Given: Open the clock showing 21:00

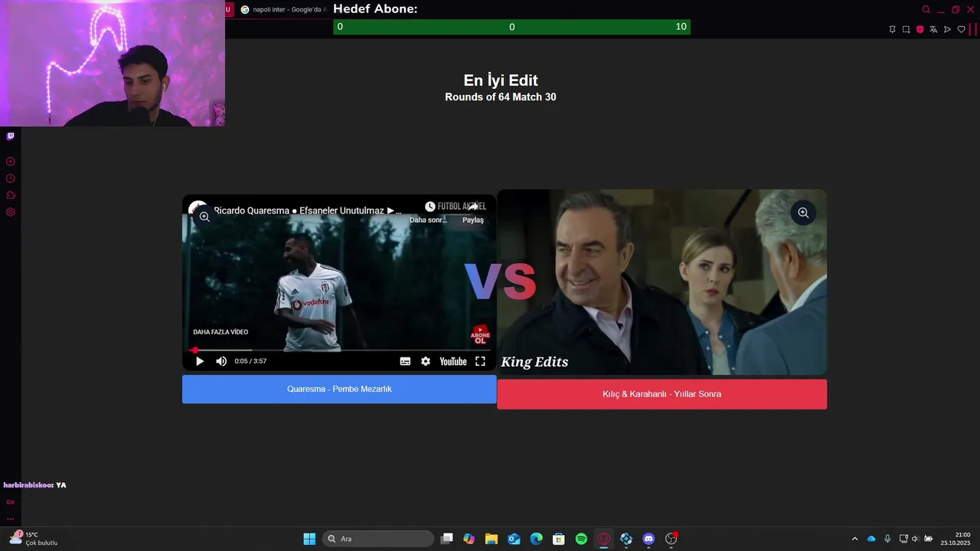Looking at the screenshot, I should [x=955, y=539].
